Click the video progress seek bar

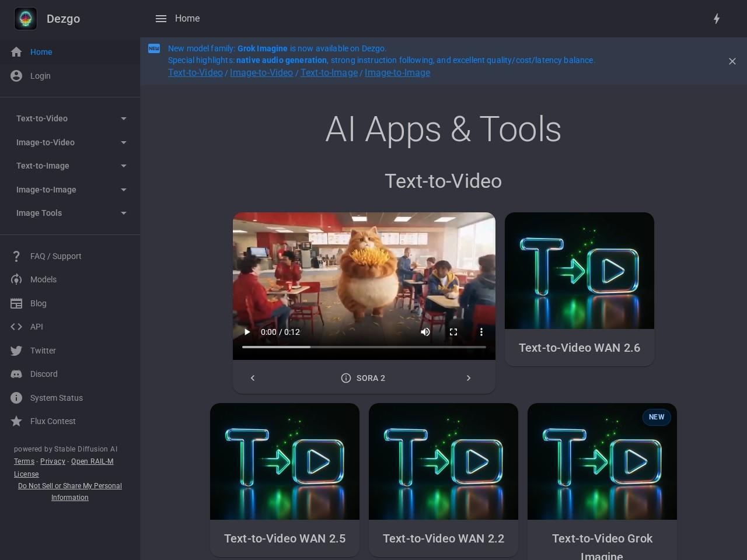[x=364, y=347]
